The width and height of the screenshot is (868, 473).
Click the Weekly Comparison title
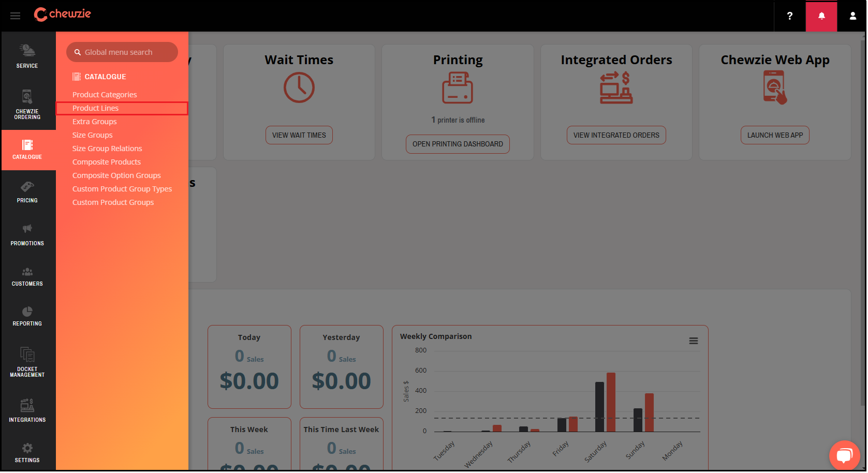coord(436,336)
